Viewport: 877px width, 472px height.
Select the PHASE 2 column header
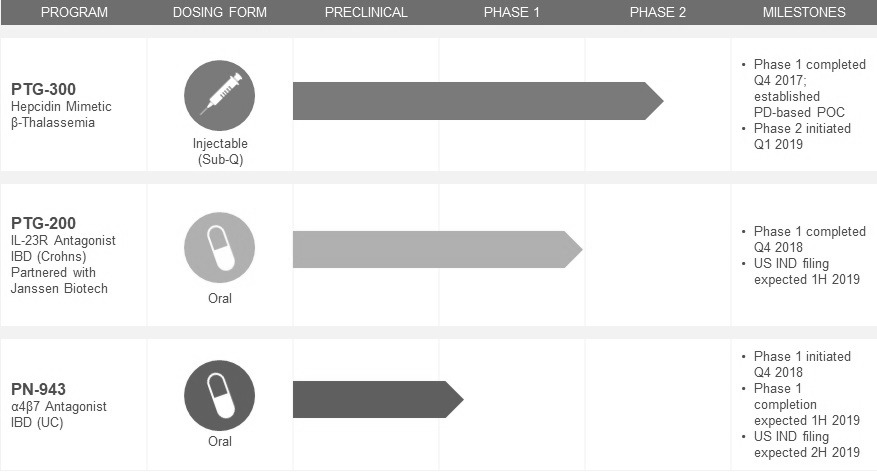658,13
